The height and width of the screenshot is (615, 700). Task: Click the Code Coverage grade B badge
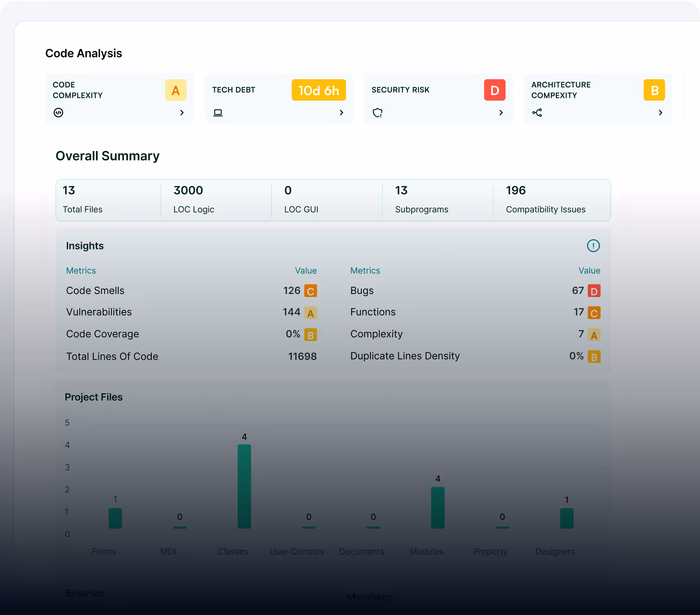point(310,335)
